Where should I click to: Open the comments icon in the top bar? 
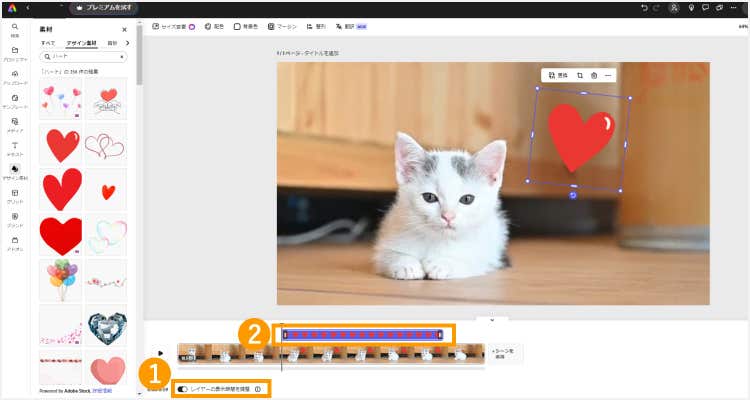click(x=705, y=8)
